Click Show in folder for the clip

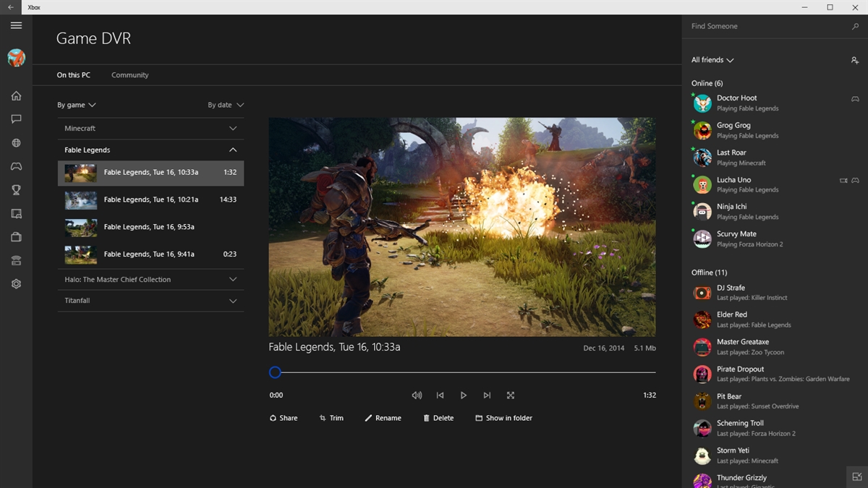click(503, 418)
